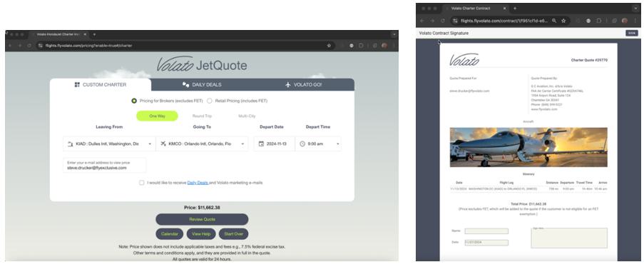Click the arriving plane icon beside KMCO
The width and height of the screenshot is (644, 267).
163,144
